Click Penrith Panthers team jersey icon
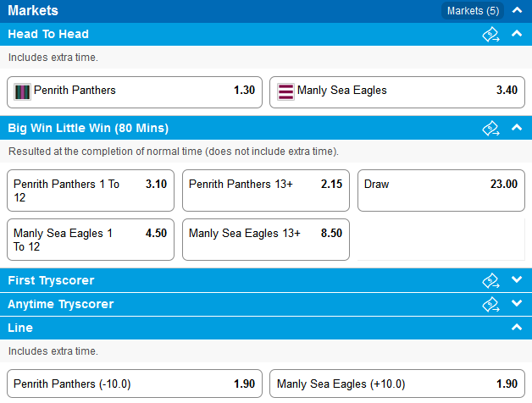This screenshot has height=403, width=532. point(22,91)
